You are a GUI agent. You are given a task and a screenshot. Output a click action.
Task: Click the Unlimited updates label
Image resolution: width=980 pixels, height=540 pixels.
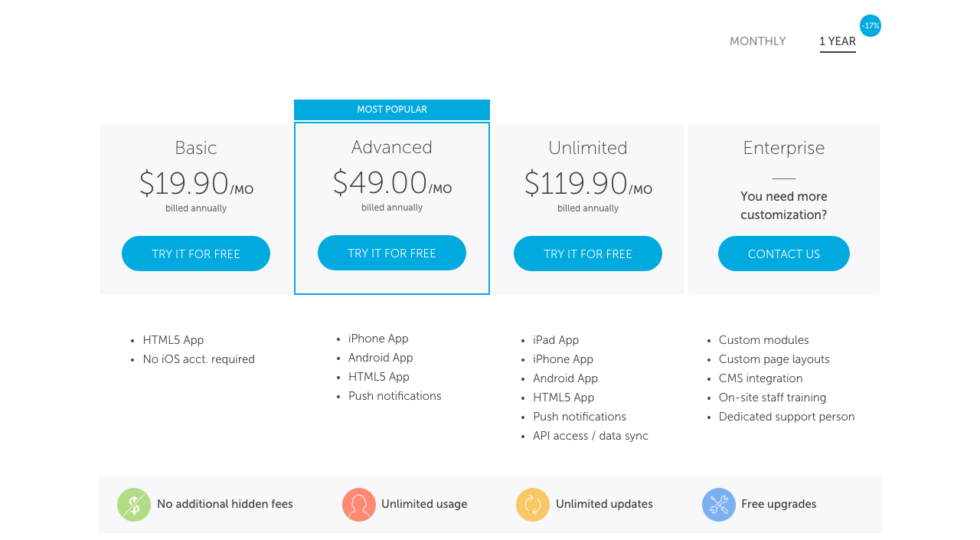(x=604, y=504)
